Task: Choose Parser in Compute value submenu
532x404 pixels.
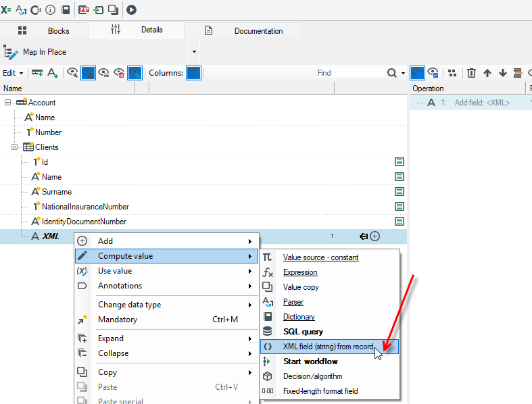Action: click(329, 302)
